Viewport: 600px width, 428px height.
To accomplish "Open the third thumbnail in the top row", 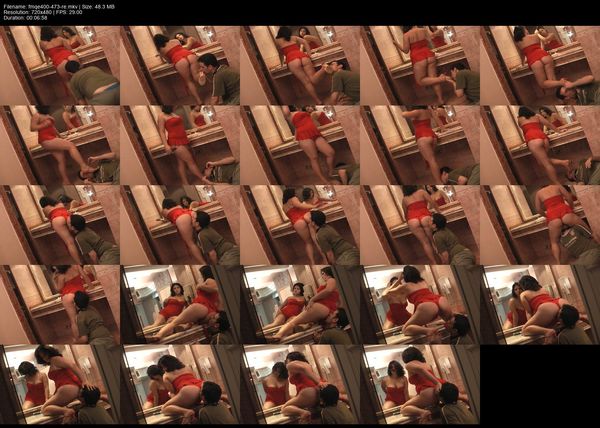I will pos(300,65).
